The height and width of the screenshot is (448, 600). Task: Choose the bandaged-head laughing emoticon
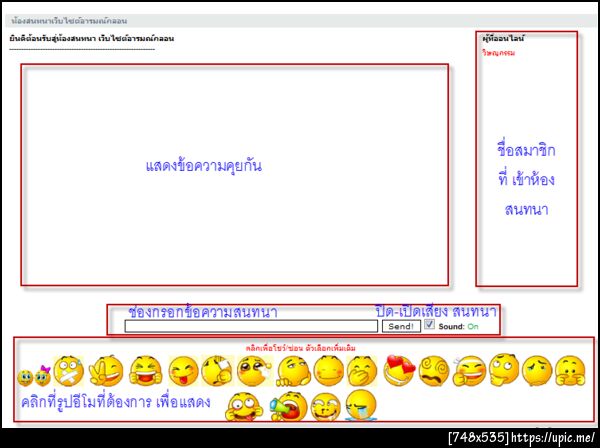click(470, 371)
